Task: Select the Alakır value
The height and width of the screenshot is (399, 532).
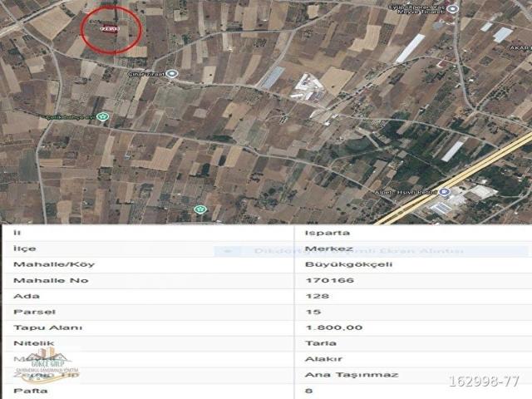Action: [x=323, y=358]
